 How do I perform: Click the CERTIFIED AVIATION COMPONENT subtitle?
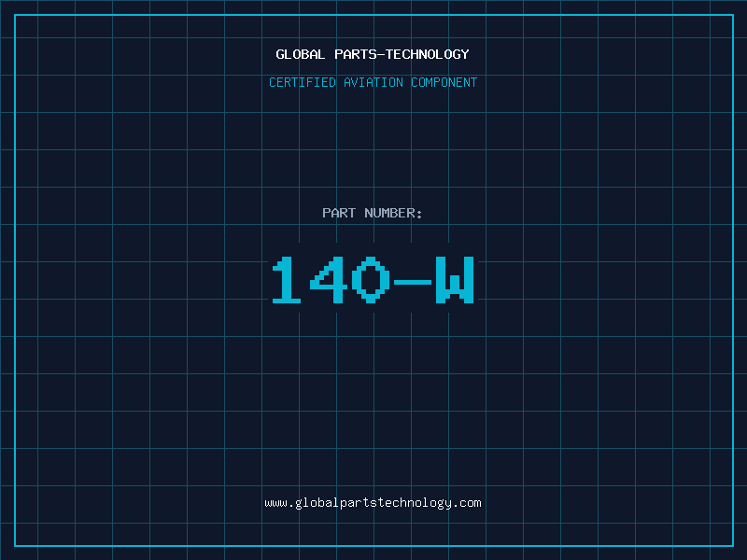point(373,82)
